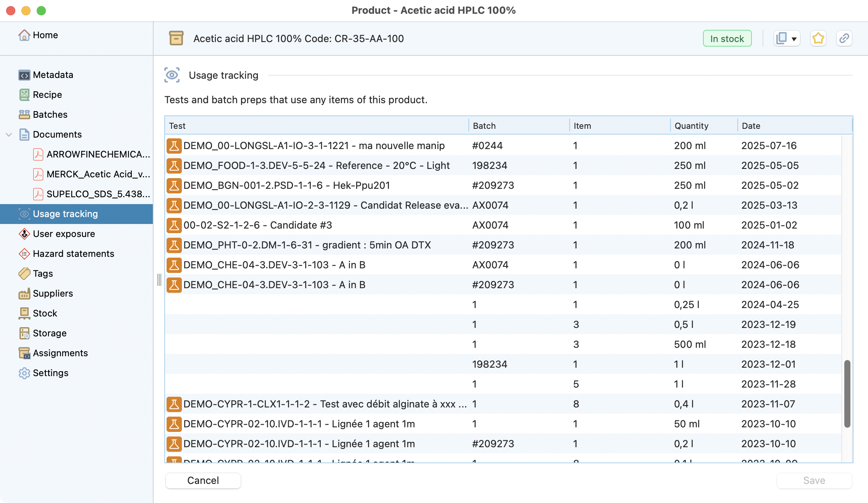Screen dimensions: 868x503
Task: Open Hazard statements section
Action: click(x=73, y=254)
